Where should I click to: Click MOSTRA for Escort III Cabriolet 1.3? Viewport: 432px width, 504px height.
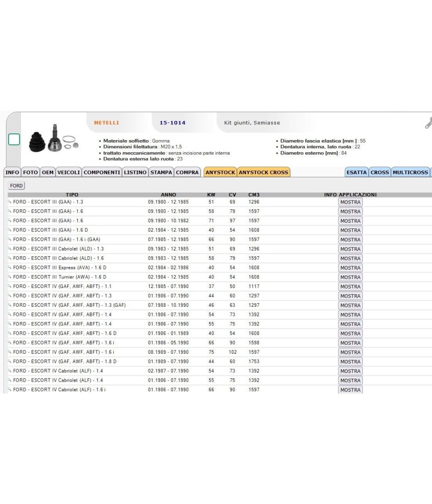click(350, 249)
